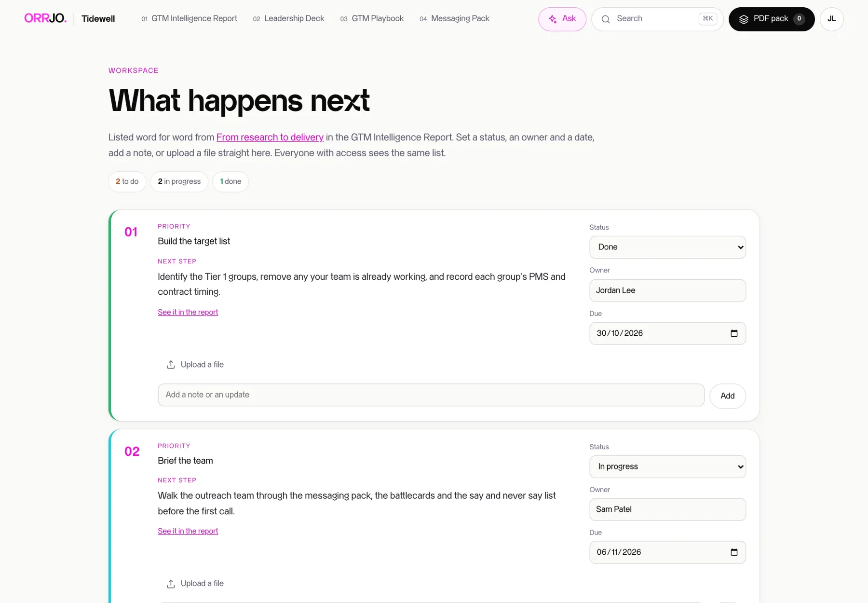Click the Build the target list title
868x603 pixels.
(194, 241)
